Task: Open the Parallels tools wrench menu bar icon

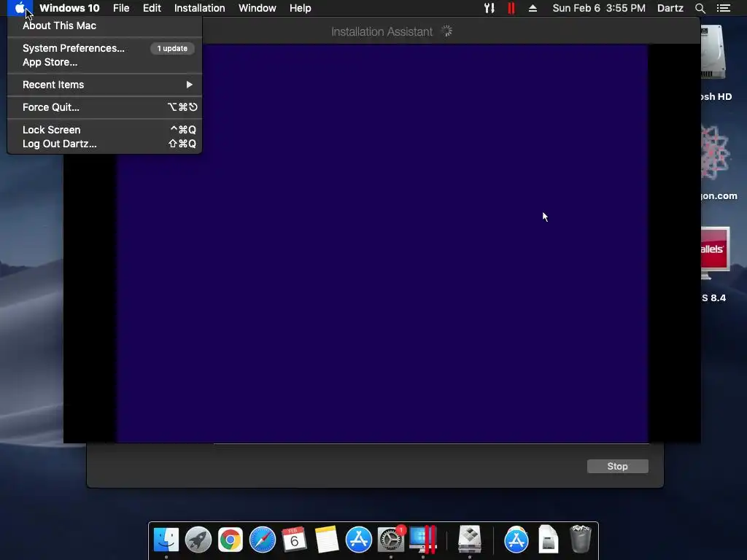Action: point(489,8)
